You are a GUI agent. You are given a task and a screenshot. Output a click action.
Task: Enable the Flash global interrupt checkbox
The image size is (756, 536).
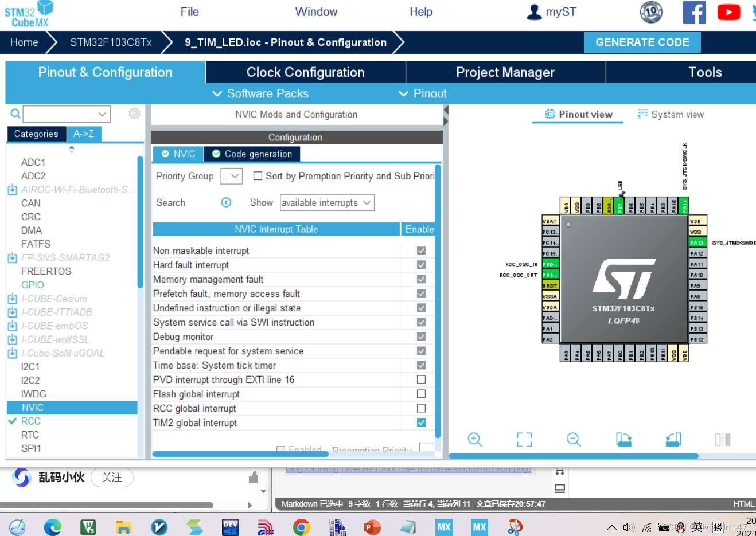pos(421,394)
